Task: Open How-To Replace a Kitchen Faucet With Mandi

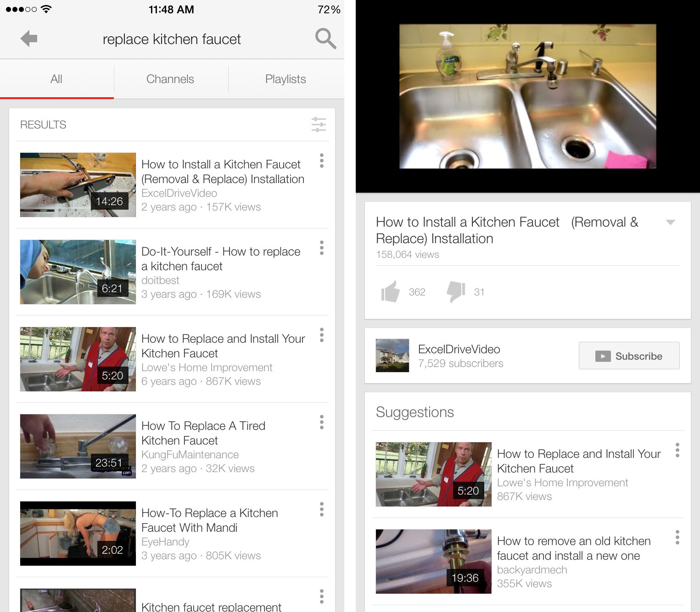Action: [210, 520]
